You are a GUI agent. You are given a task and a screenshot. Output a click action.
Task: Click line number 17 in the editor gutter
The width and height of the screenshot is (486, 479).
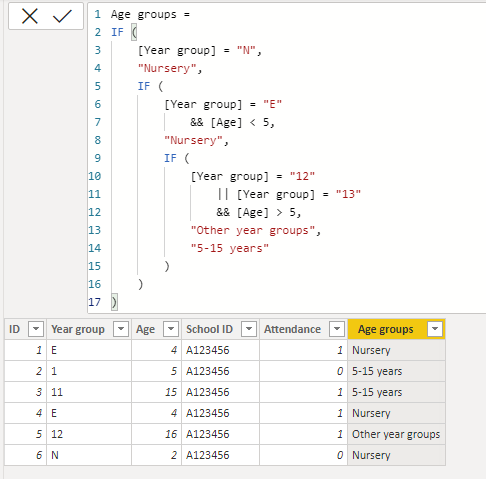click(x=95, y=302)
